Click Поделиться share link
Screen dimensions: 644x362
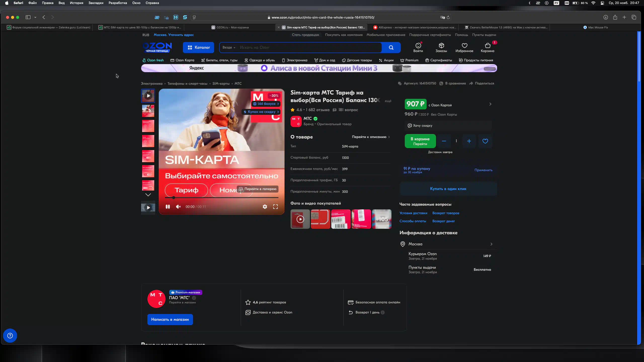coord(482,83)
